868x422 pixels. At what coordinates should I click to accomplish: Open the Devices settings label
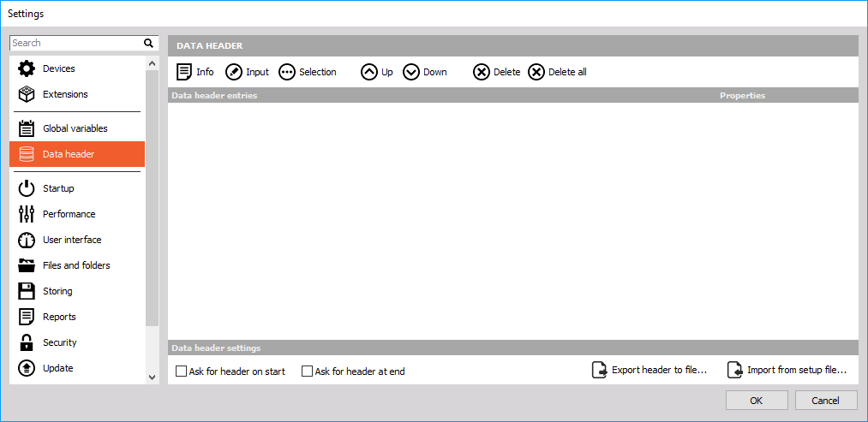click(58, 68)
